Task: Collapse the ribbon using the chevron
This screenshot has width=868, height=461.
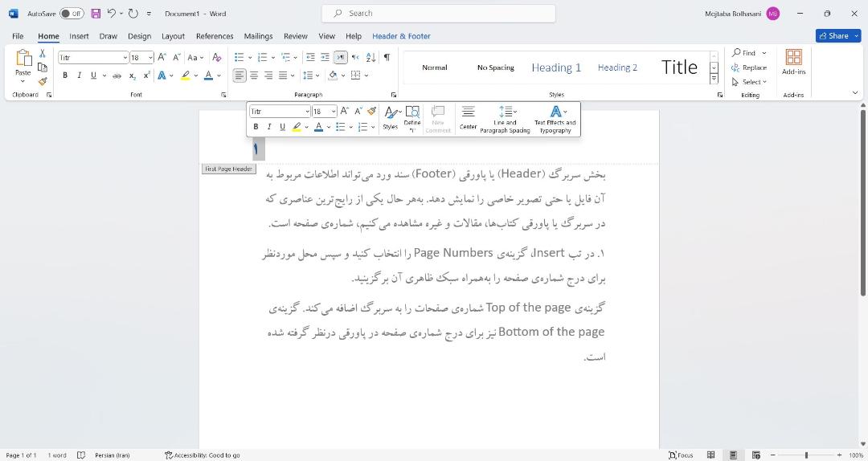Action: (x=854, y=93)
